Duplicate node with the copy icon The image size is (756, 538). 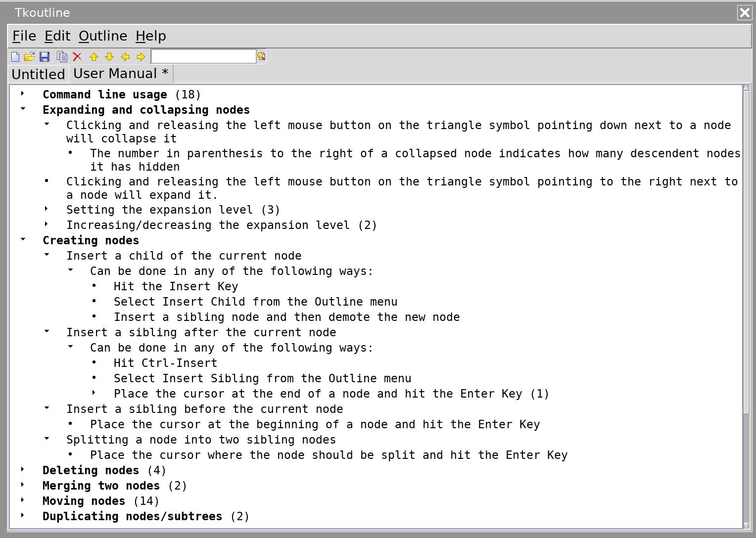tap(62, 57)
